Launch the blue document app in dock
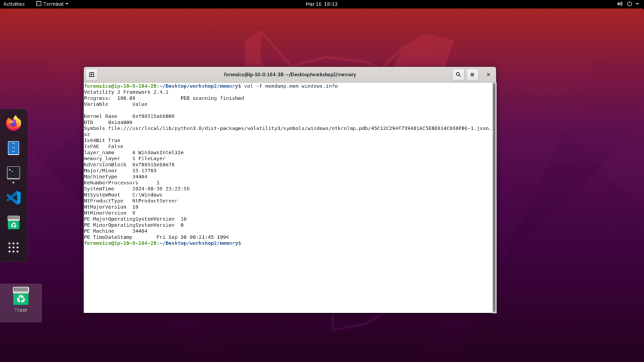Image resolution: width=644 pixels, height=362 pixels. pos(14,148)
